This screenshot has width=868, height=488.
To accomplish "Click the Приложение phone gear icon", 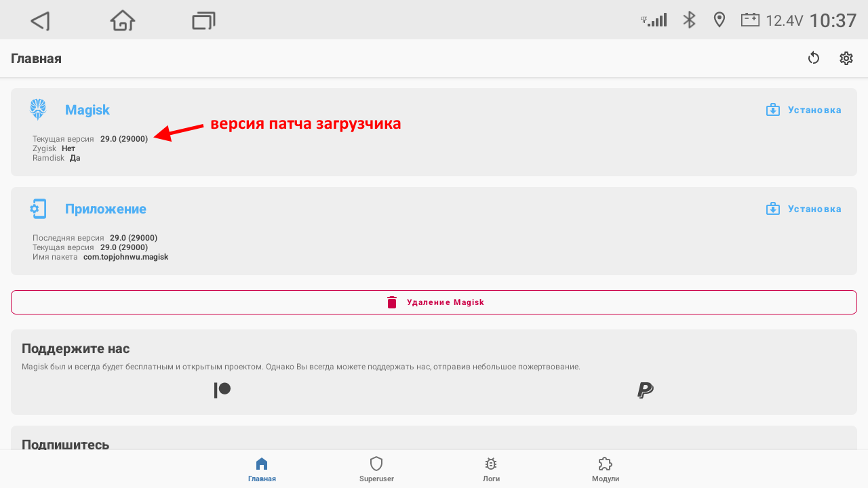I will [38, 209].
